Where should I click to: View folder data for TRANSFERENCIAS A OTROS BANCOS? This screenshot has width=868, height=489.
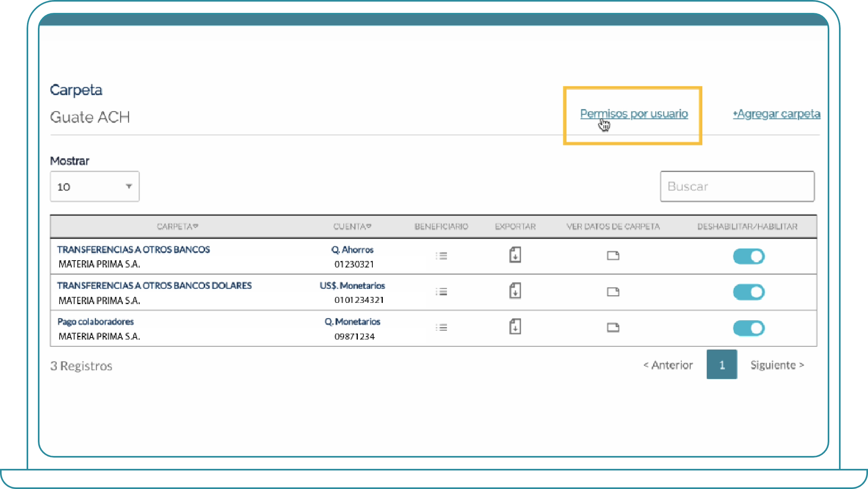pos(613,256)
